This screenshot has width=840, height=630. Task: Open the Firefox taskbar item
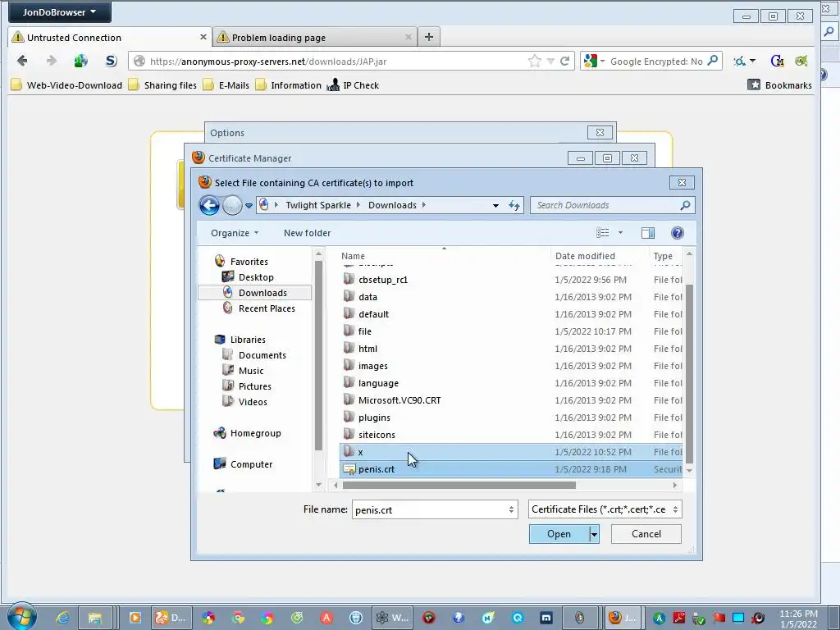click(623, 618)
